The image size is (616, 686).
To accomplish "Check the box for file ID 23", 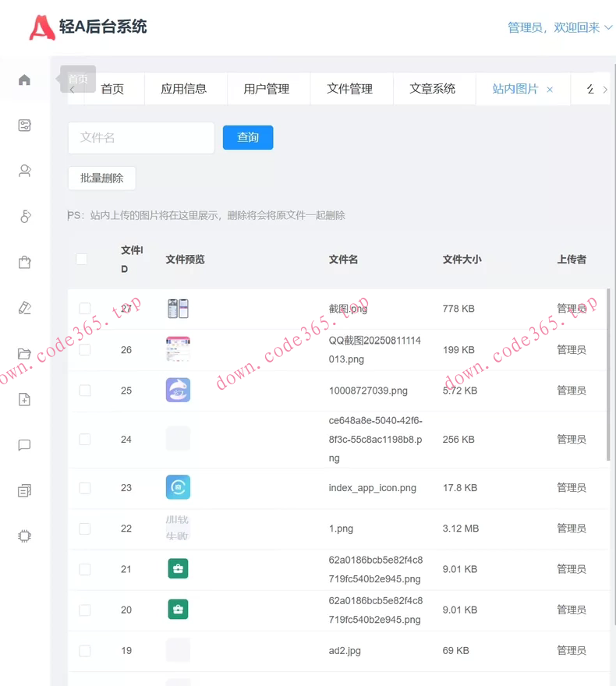I will [85, 488].
